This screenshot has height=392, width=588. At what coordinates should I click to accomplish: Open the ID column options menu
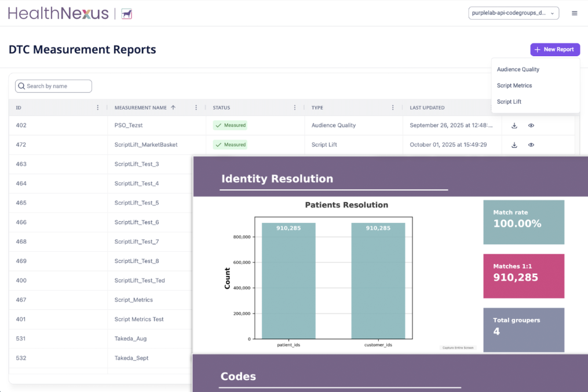click(x=97, y=108)
